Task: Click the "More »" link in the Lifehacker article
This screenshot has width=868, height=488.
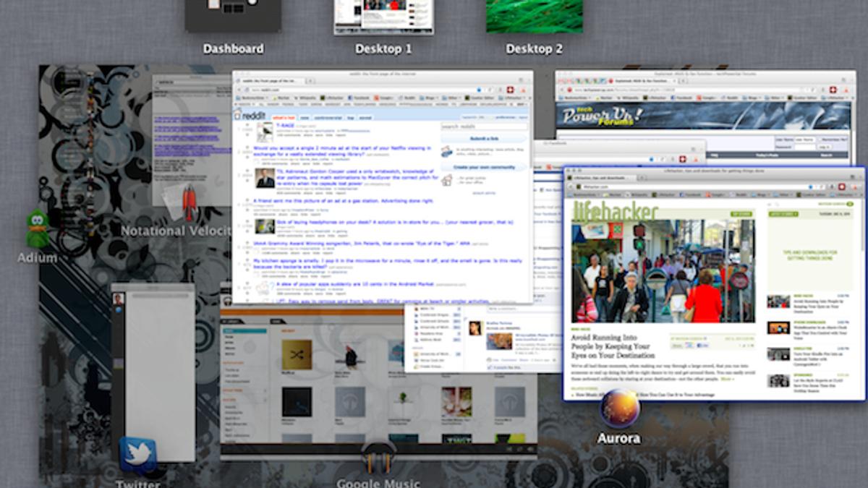Action: (x=726, y=378)
